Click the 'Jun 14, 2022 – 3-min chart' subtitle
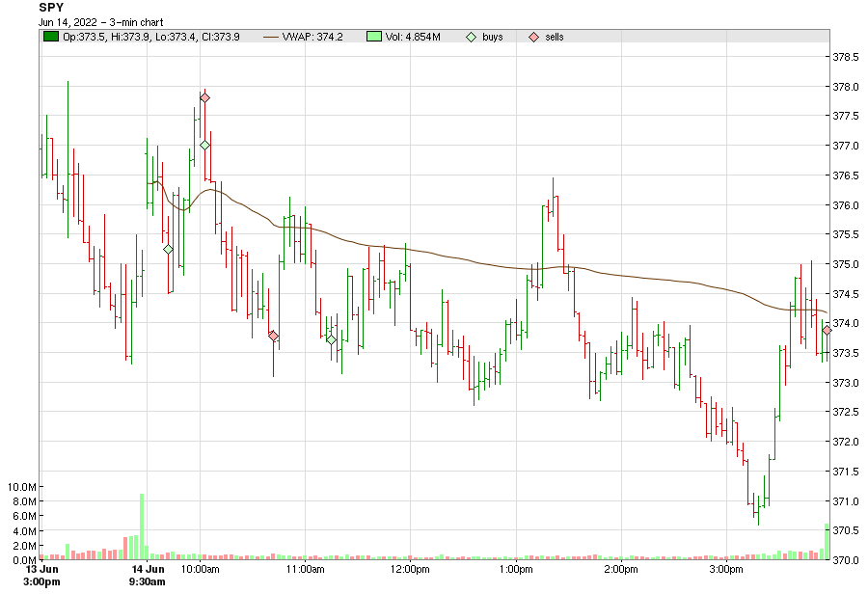This screenshot has width=868, height=594. (100, 22)
